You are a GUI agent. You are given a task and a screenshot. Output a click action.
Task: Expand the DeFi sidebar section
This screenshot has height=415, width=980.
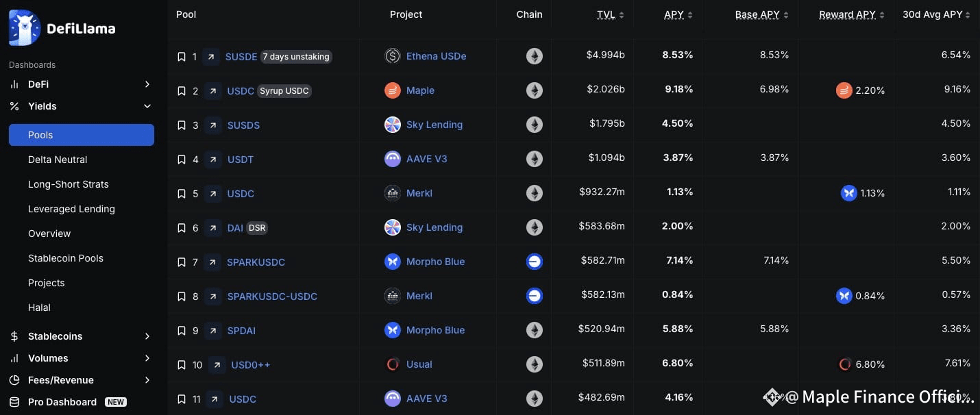[147, 84]
